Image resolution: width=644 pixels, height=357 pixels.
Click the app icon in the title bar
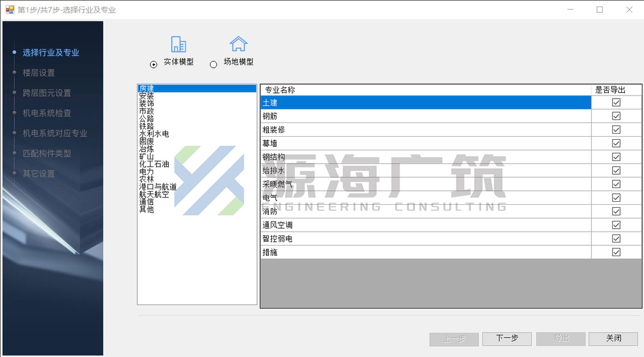point(10,10)
